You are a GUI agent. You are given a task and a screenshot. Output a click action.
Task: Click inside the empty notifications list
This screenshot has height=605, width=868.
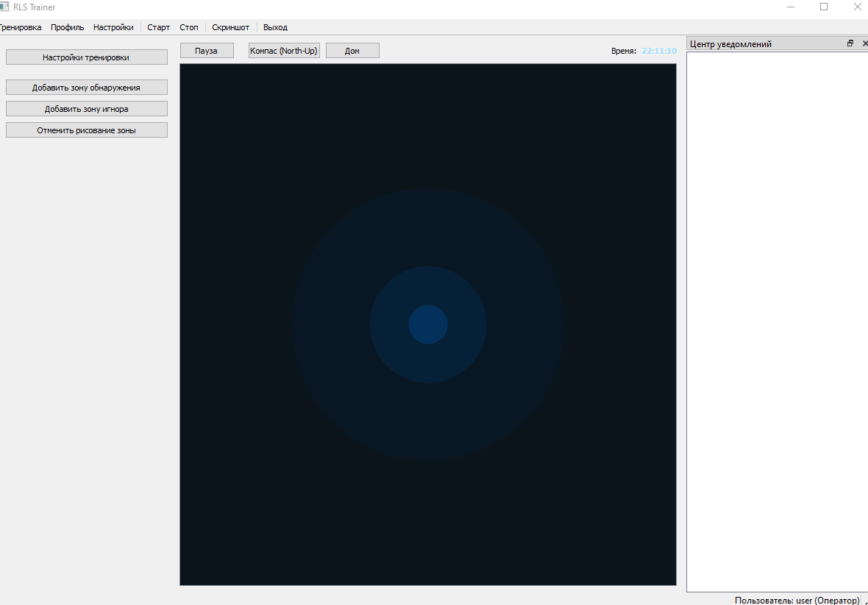coord(778,322)
